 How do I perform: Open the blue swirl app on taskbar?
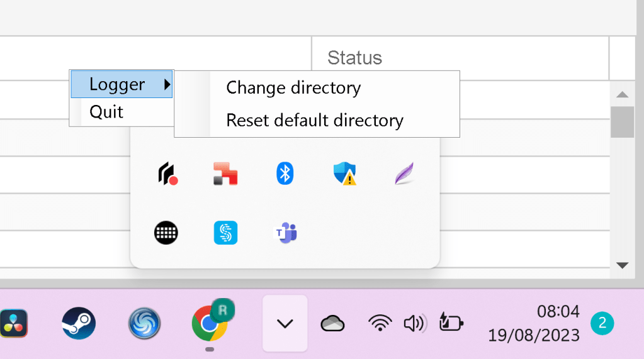144,323
